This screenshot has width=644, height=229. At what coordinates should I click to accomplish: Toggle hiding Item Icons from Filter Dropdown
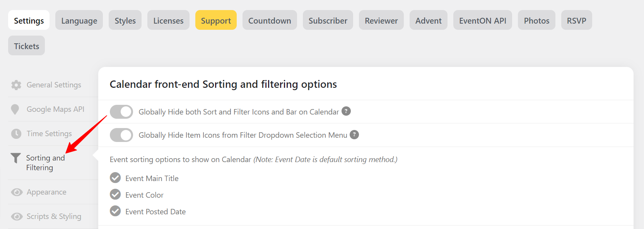pyautogui.click(x=121, y=135)
